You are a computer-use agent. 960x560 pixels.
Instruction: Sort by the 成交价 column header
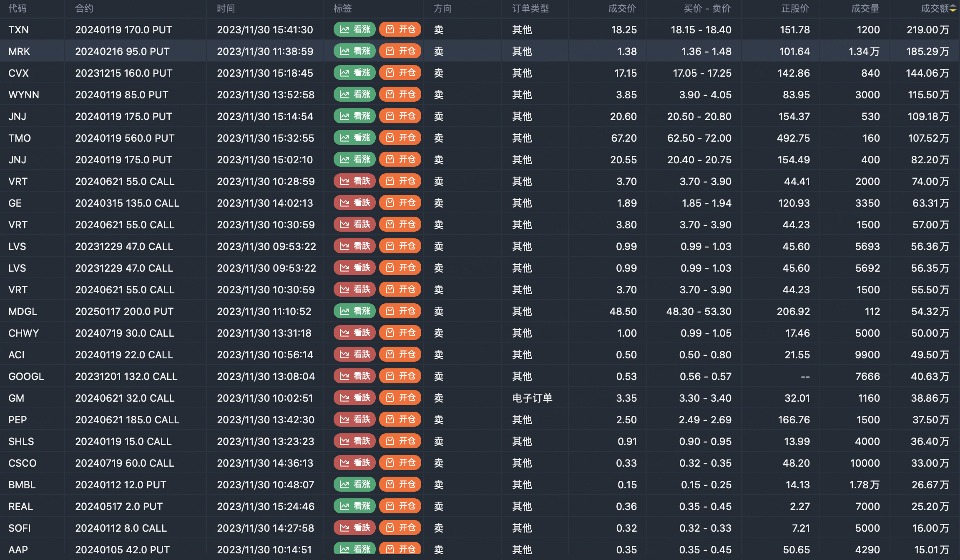(622, 9)
